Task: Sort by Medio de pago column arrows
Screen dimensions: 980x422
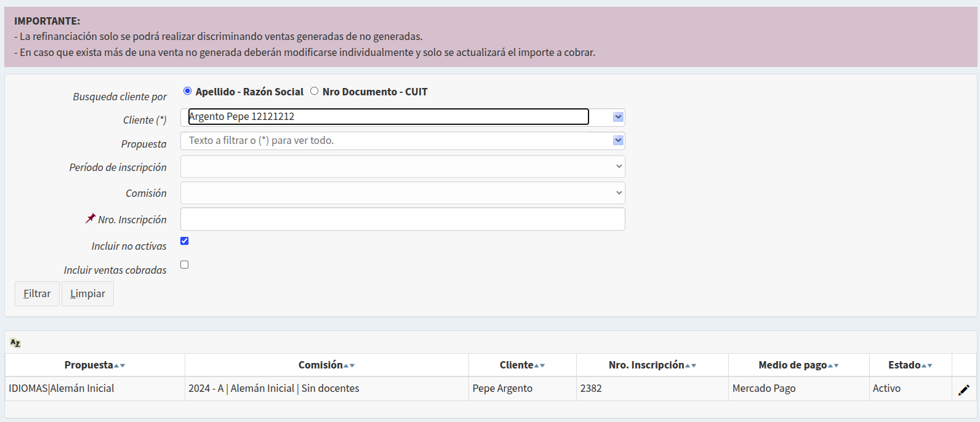Action: (x=833, y=365)
